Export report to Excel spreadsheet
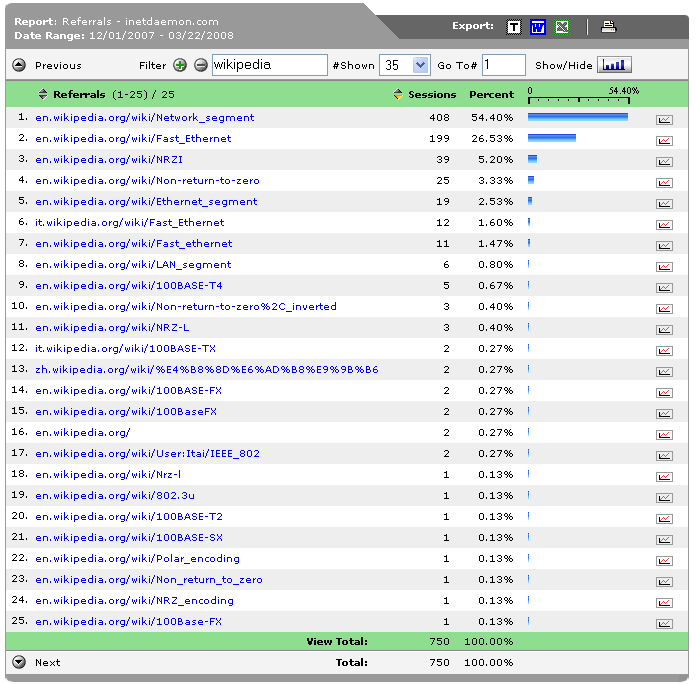This screenshot has width=696, height=684. [562, 27]
